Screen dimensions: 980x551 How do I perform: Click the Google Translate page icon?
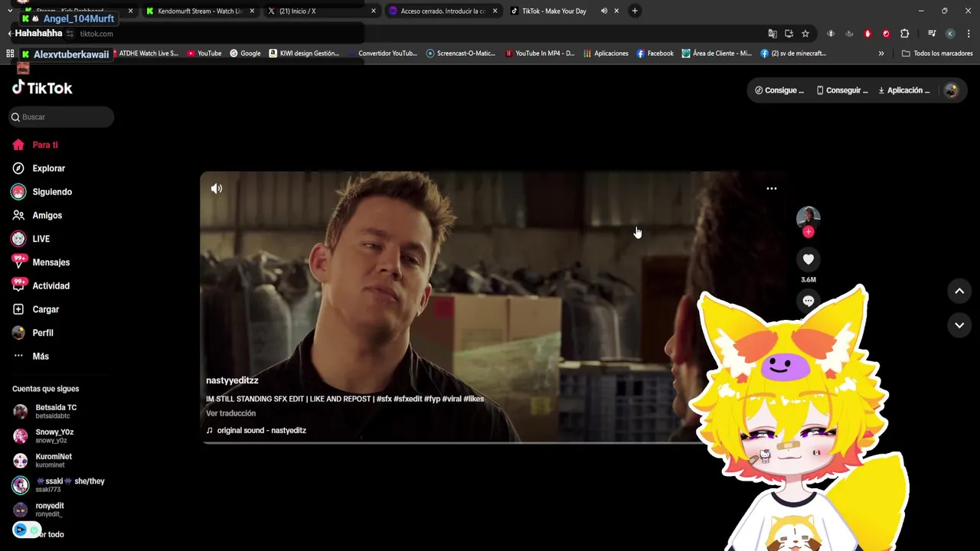(x=773, y=34)
